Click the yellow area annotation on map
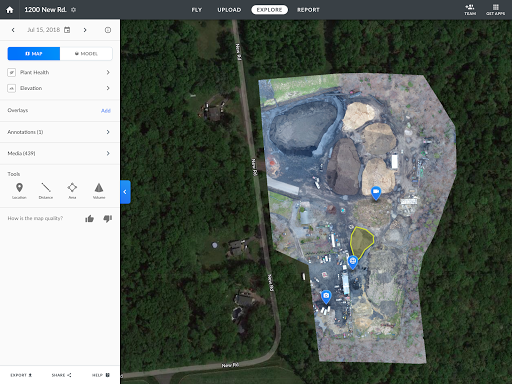Screen dimensions: 512x384 coord(361,242)
